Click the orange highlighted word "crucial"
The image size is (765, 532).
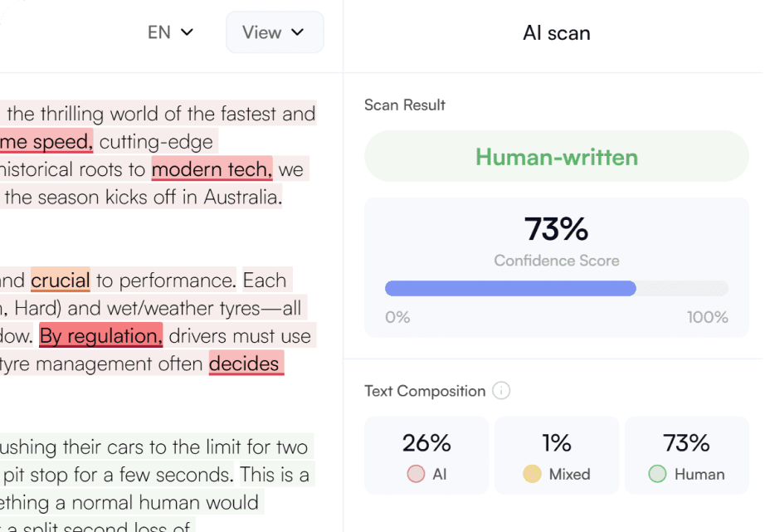(x=61, y=281)
